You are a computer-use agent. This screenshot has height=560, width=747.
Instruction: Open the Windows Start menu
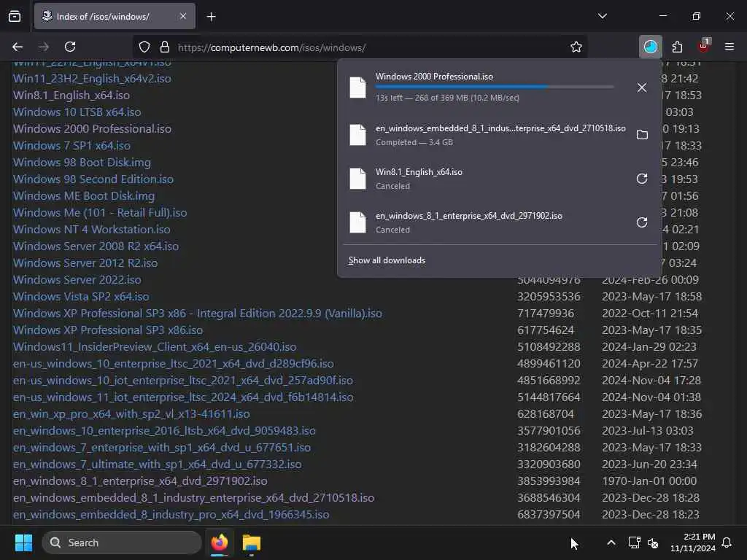[23, 542]
